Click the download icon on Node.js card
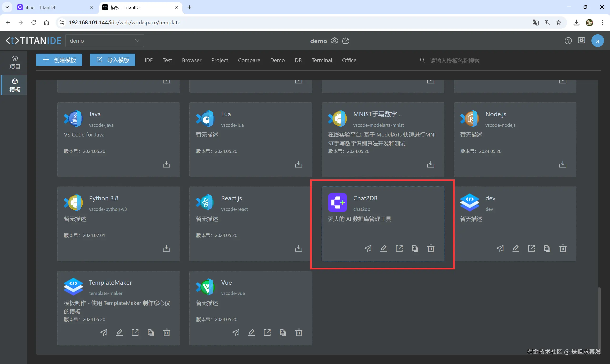Viewport: 610px width, 364px height. click(x=563, y=164)
